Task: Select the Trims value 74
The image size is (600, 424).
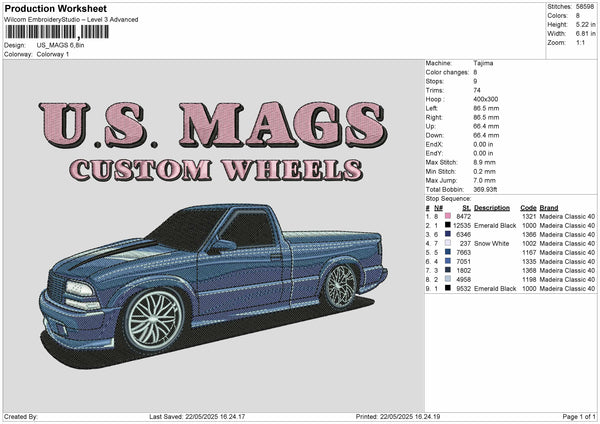Action: point(477,90)
